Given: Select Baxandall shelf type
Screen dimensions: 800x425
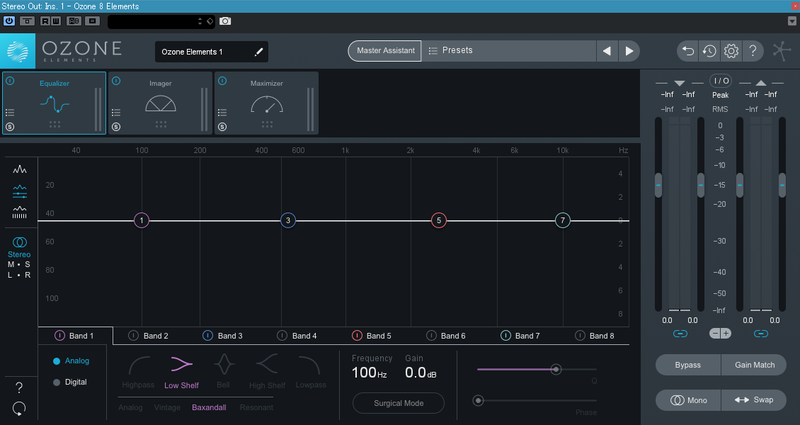Looking at the screenshot, I should (x=209, y=407).
